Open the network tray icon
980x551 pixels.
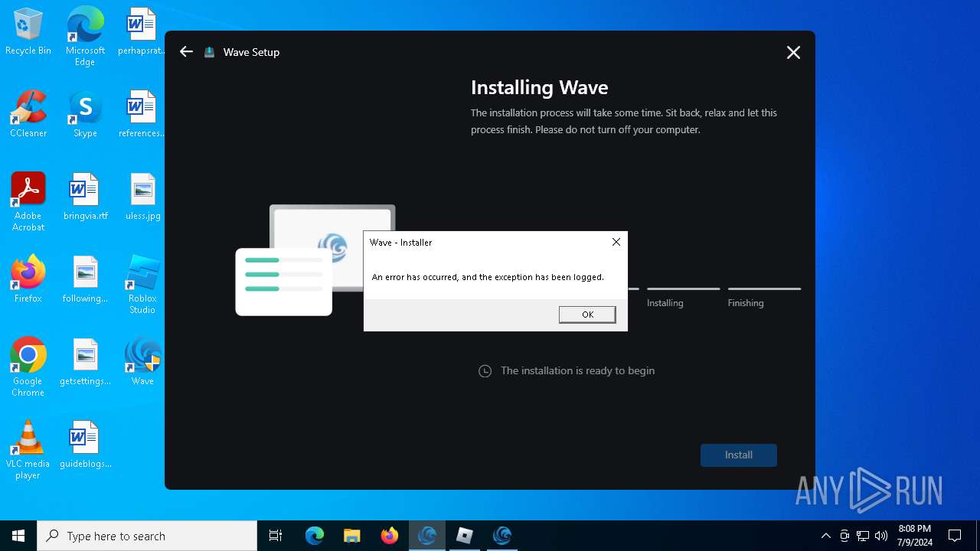coord(863,536)
